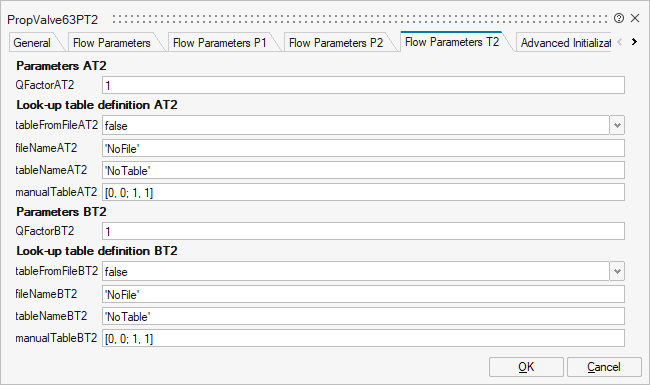
Task: Open the Advanced Initialization tab
Action: pos(565,43)
